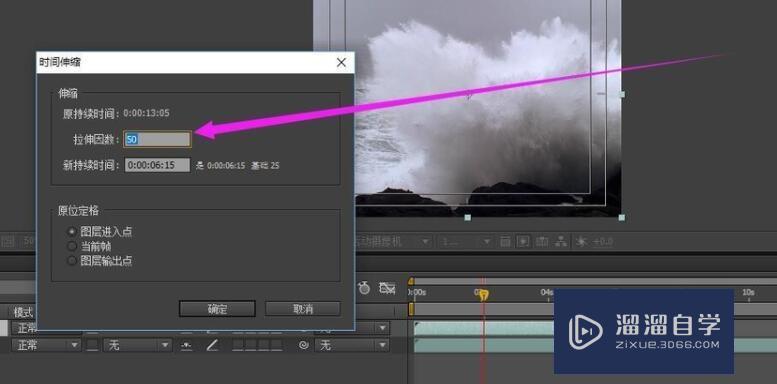This screenshot has width=777, height=384.
Task: Click the bottom-right corner transform handle in viewer
Action: tap(622, 217)
